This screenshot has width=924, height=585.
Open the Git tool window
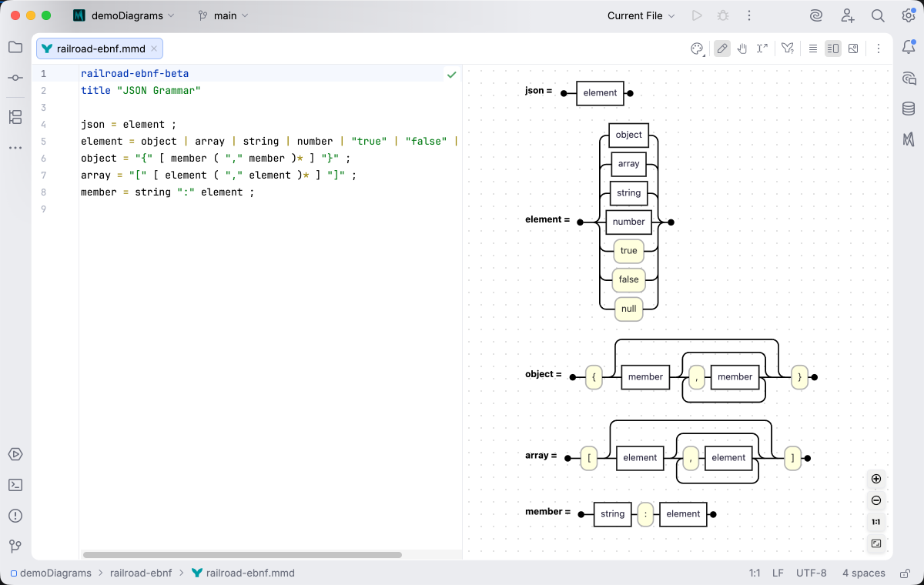coord(15,547)
